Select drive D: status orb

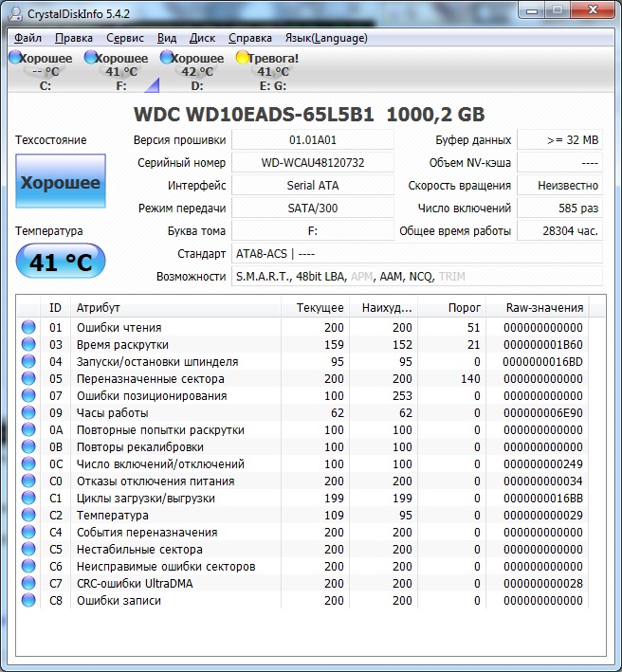[x=167, y=58]
